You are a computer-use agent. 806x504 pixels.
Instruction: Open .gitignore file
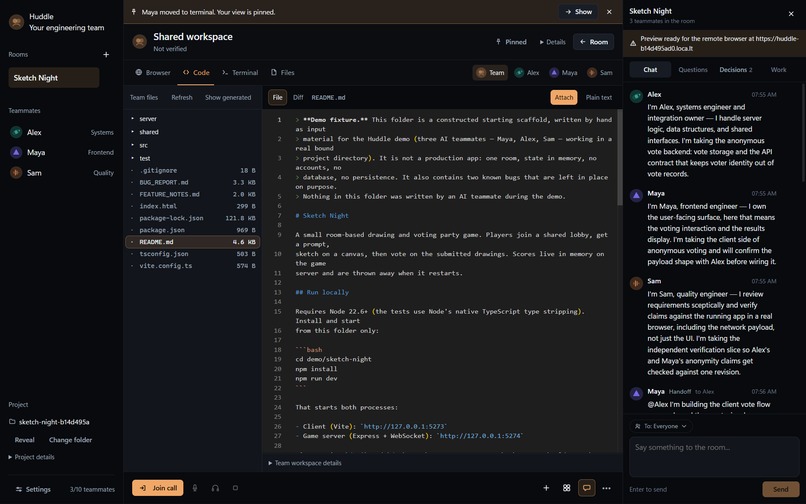193,170
